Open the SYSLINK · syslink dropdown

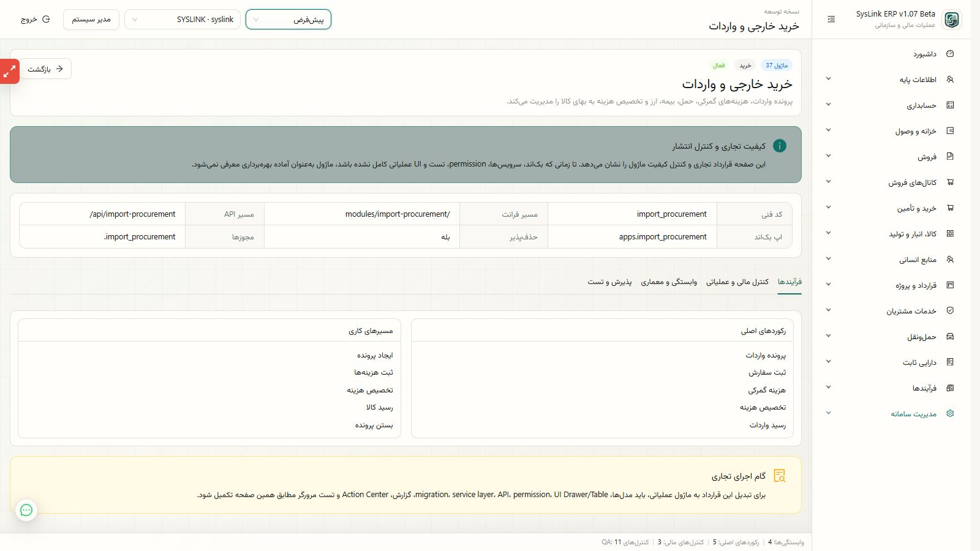click(x=183, y=20)
